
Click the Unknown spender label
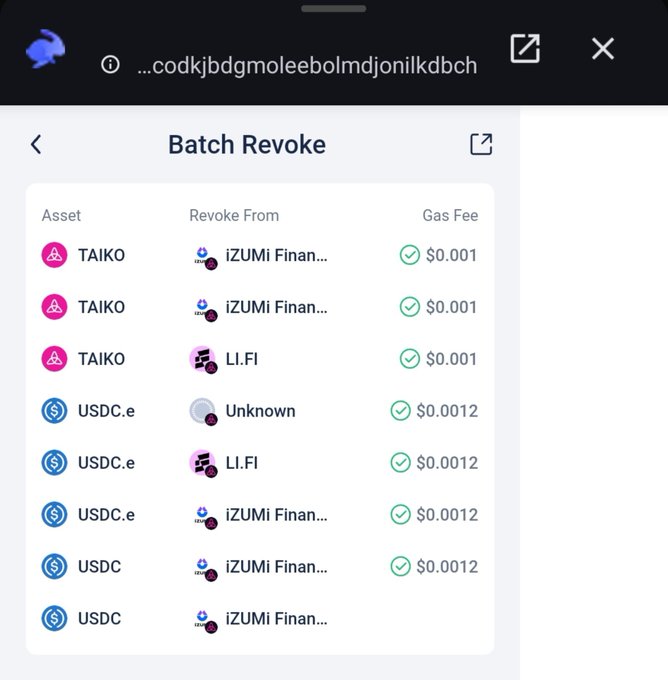pos(261,411)
